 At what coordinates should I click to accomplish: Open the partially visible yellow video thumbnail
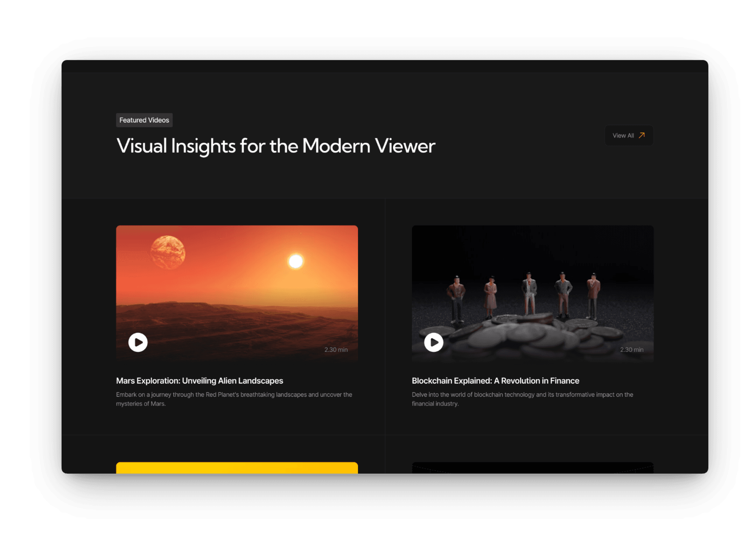point(237,468)
